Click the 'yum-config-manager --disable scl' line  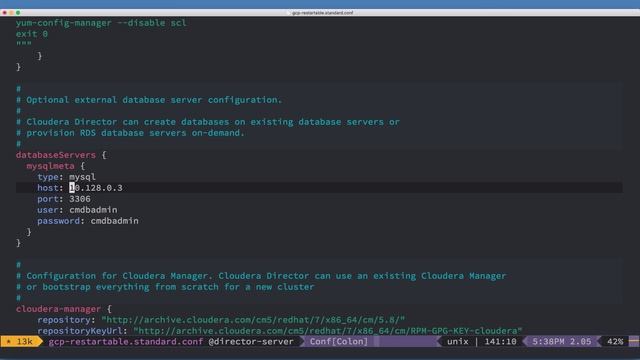coord(101,23)
